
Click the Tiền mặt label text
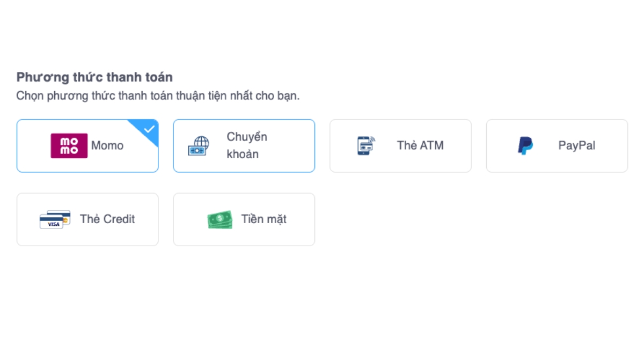pos(263,219)
